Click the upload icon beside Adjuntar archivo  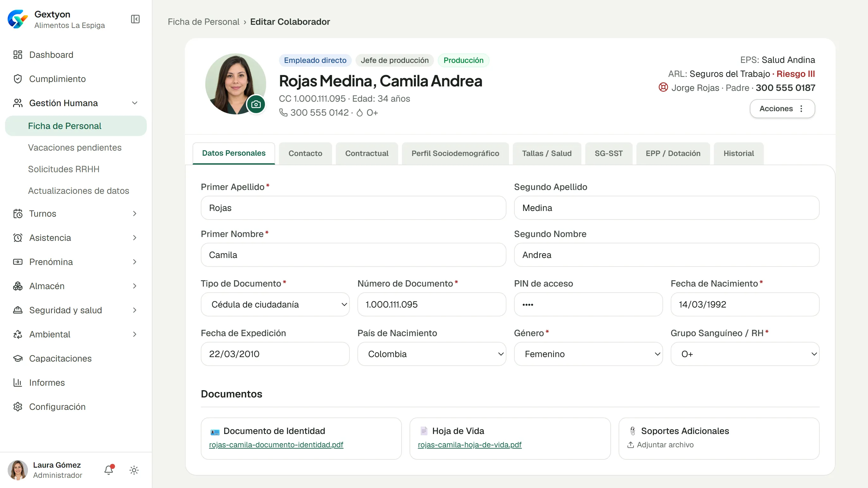point(630,445)
